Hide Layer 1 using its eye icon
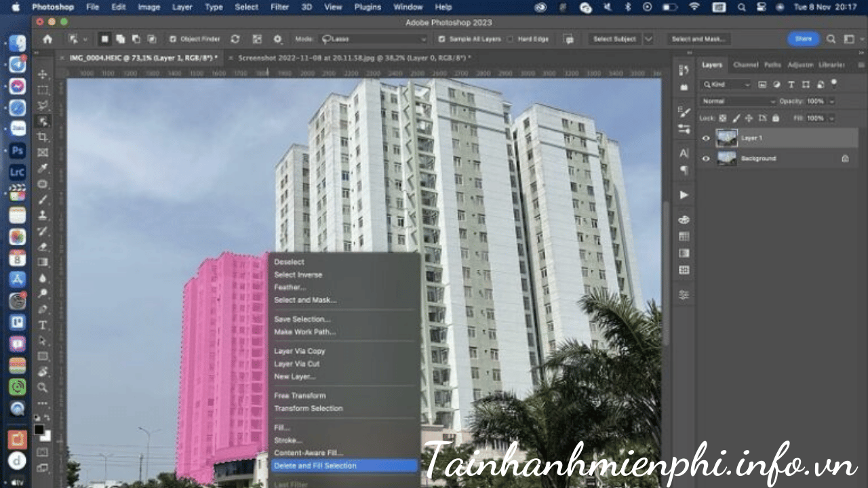This screenshot has height=488, width=868. tap(706, 138)
